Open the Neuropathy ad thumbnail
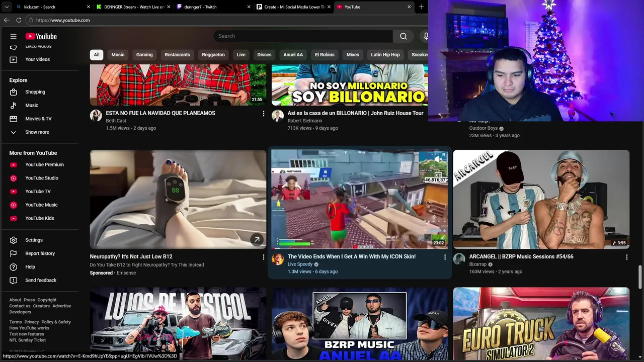Screen dimensions: 644x362 coord(178,199)
